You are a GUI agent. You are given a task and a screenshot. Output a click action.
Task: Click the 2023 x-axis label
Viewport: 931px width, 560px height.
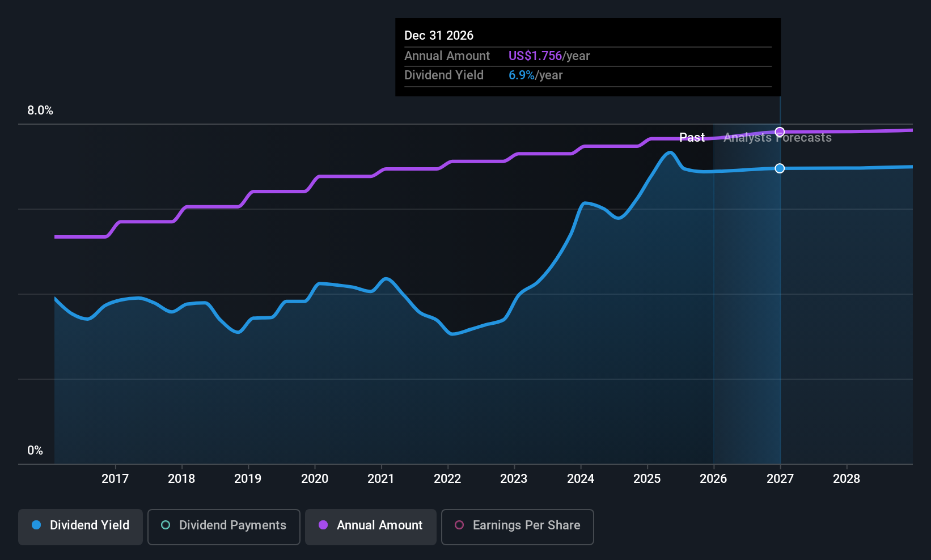point(514,478)
